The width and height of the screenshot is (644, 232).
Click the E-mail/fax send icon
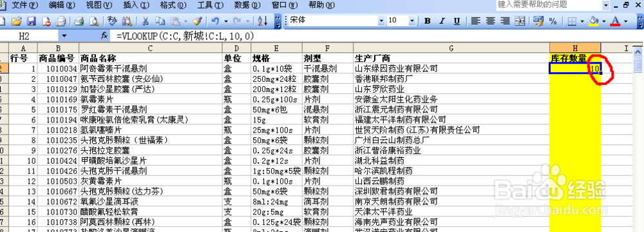click(61, 21)
